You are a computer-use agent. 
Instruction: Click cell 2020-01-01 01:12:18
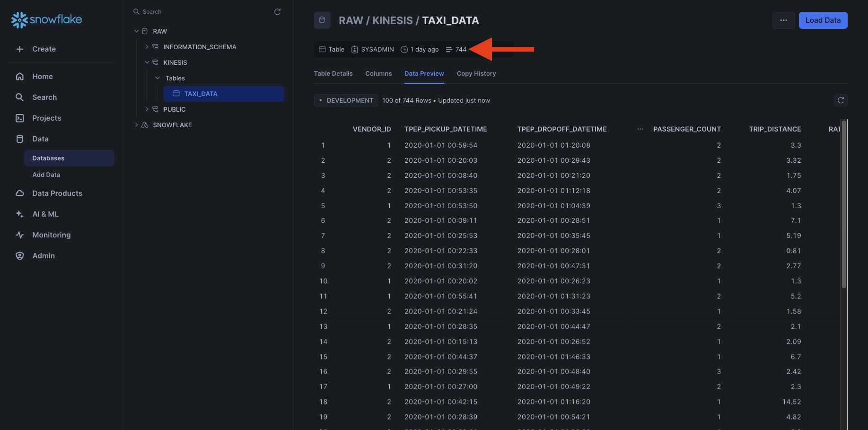pos(554,191)
